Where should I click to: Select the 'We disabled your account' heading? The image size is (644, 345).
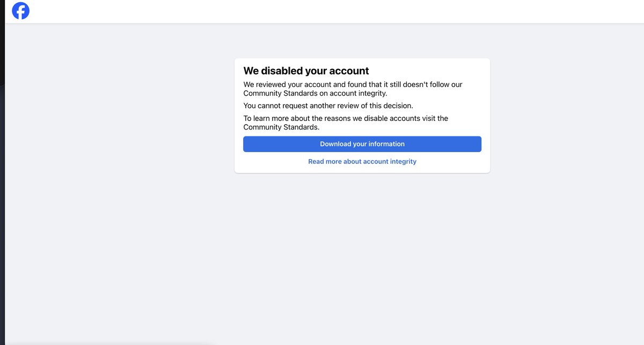click(306, 71)
